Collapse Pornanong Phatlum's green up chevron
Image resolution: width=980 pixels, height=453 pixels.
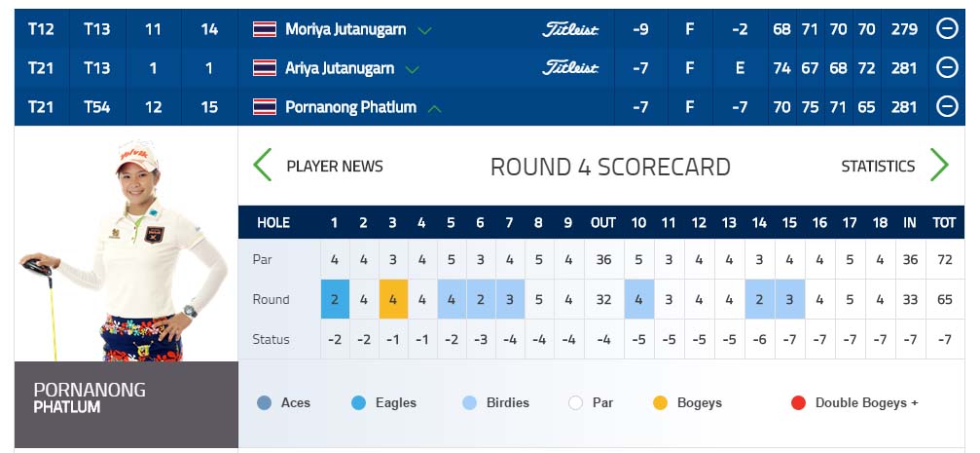click(x=434, y=108)
